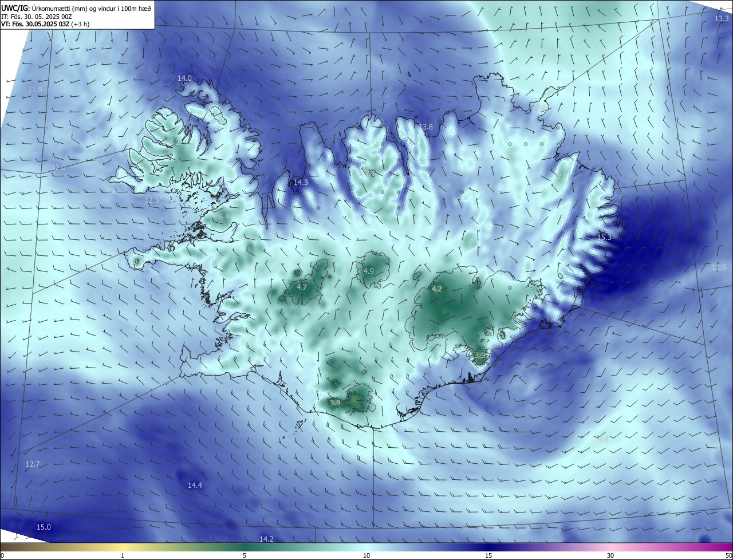The image size is (733, 560).
Task: Click the 12.3 value label
Action: pos(152,200)
